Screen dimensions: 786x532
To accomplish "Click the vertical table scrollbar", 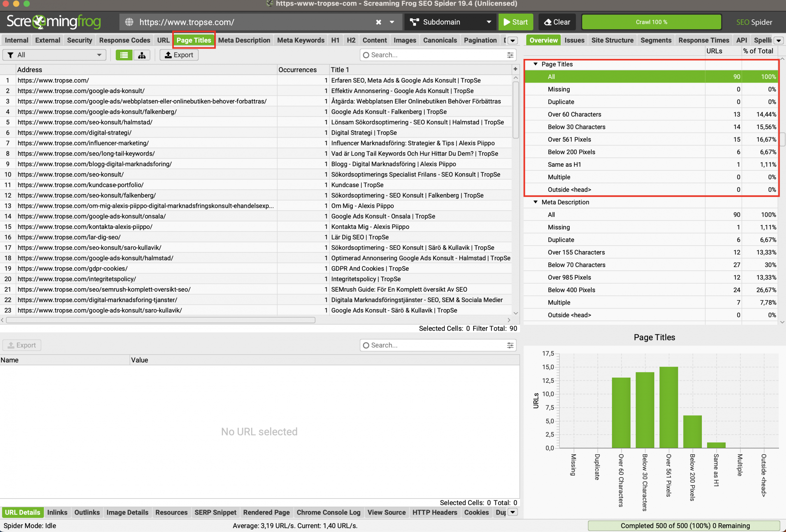I will 516,110.
